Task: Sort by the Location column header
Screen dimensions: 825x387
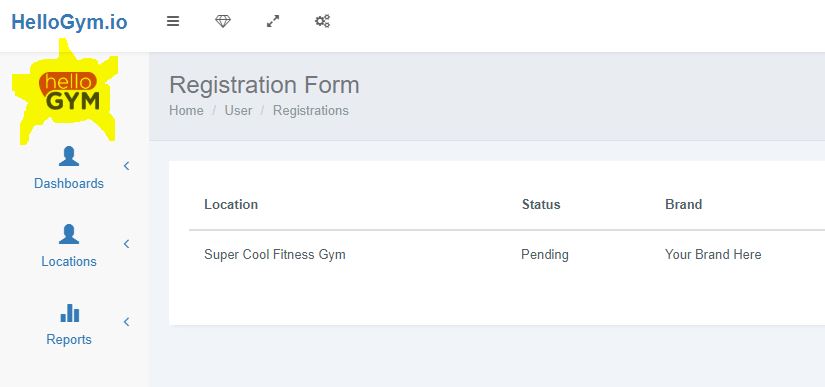Action: (x=231, y=205)
